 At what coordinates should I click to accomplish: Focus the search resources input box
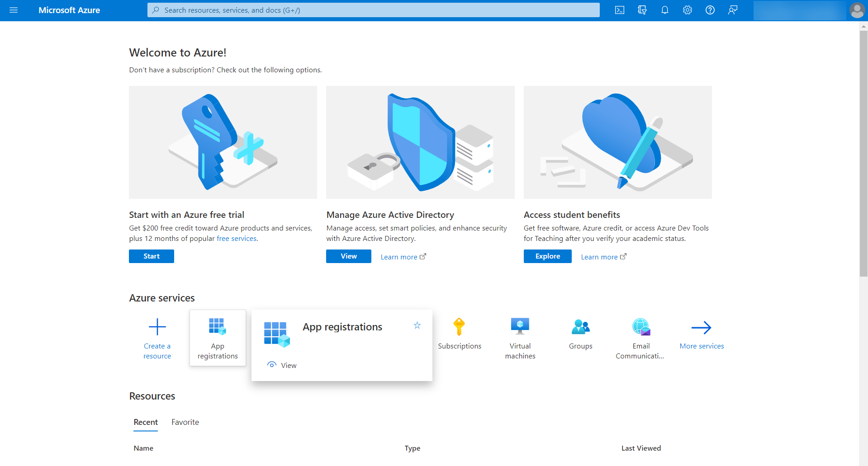[373, 10]
